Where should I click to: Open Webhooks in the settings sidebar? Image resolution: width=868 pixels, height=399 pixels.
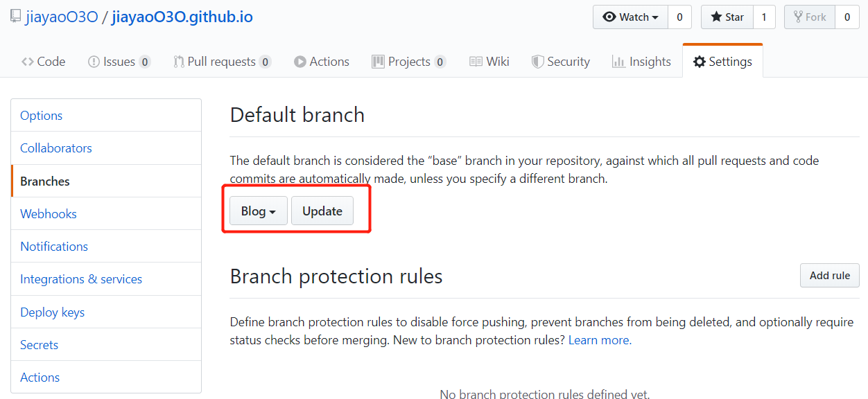[49, 214]
